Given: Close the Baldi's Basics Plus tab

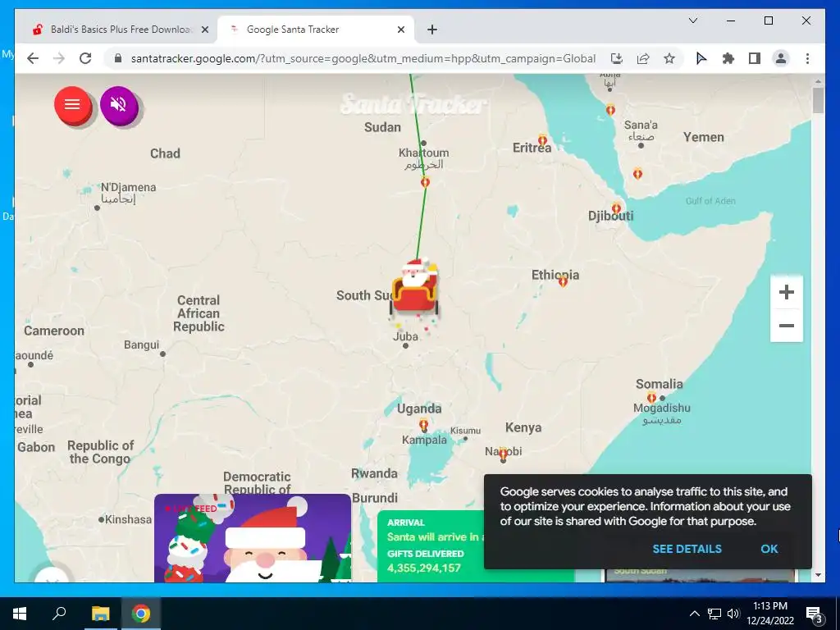Looking at the screenshot, I should point(204,30).
